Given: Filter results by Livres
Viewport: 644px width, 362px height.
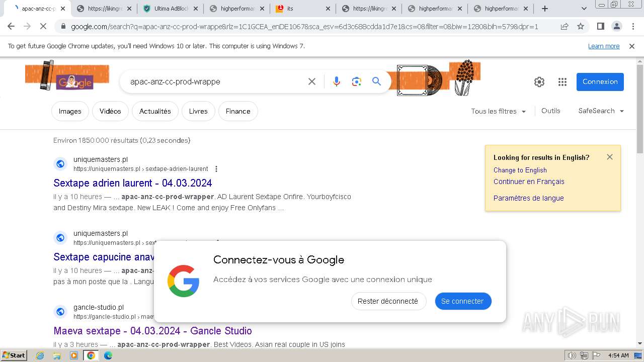Looking at the screenshot, I should tap(198, 111).
